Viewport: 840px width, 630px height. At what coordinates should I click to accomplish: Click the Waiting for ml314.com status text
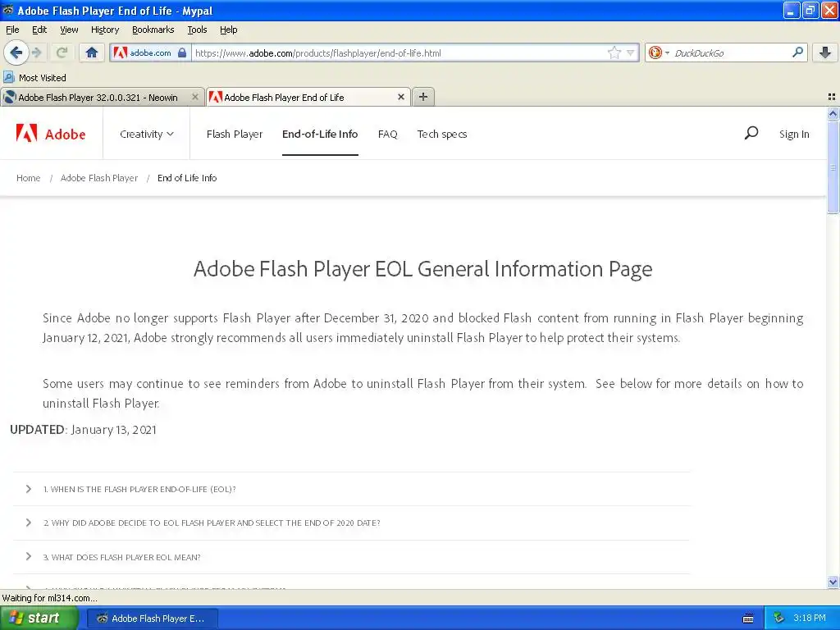click(50, 598)
